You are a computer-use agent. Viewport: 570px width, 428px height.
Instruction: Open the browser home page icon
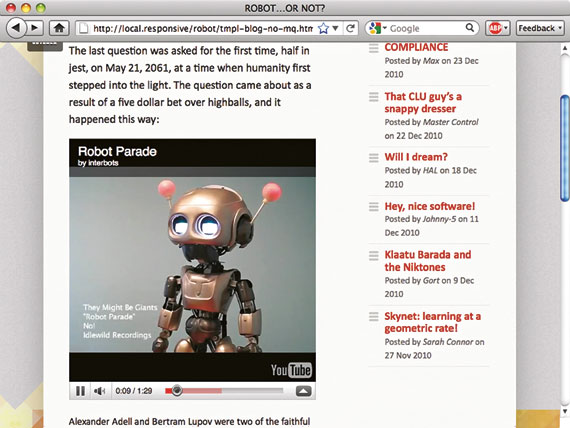[x=59, y=28]
